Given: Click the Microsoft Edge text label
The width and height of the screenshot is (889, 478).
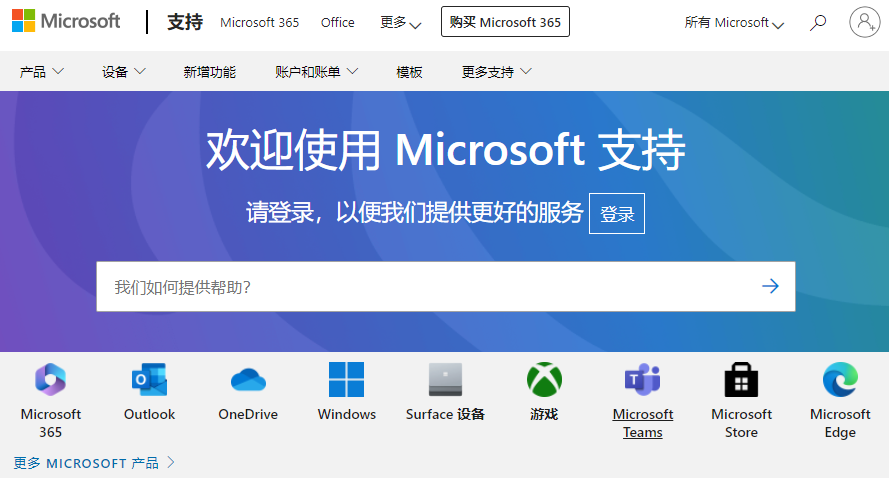Looking at the screenshot, I should 840,423.
